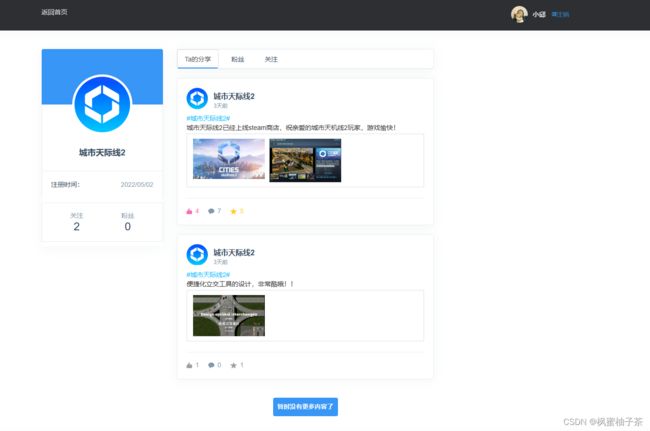
Task: Open the logged-in user's round avatar in header
Action: (x=519, y=14)
